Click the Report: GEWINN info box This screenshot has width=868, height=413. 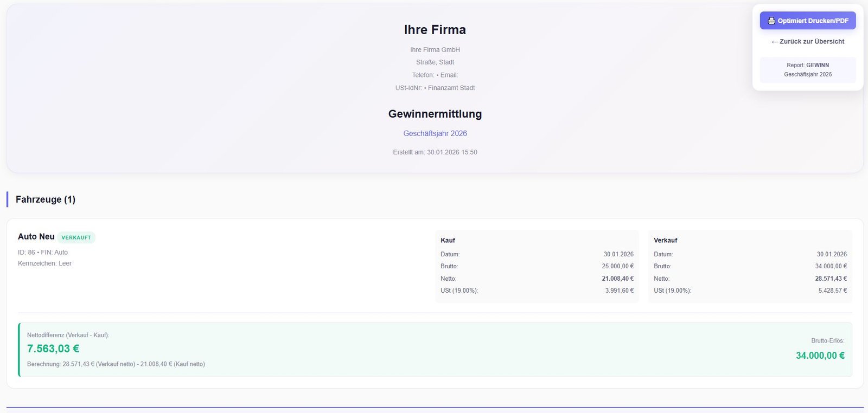pos(807,70)
